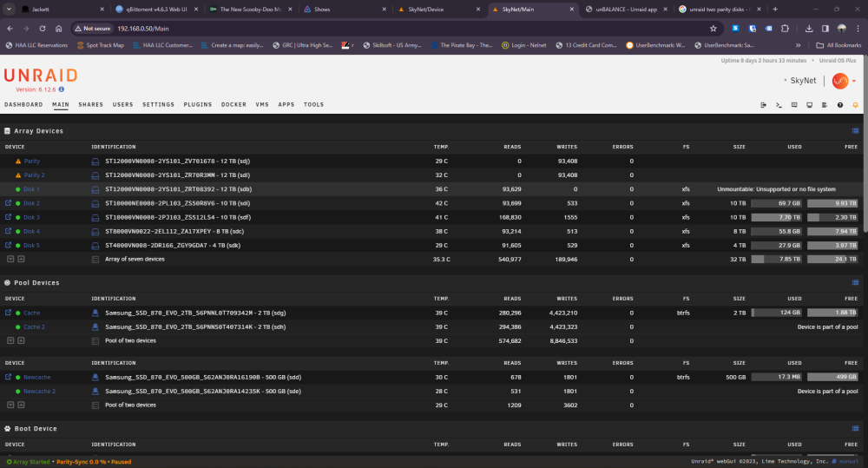Click array total used bar 7.85 TB
The height and width of the screenshot is (468, 868).
click(776, 259)
